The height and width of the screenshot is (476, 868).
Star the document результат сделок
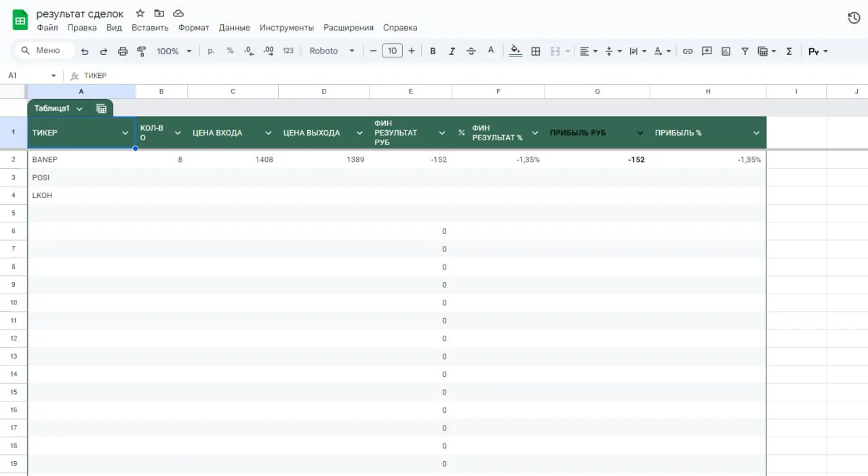point(140,14)
